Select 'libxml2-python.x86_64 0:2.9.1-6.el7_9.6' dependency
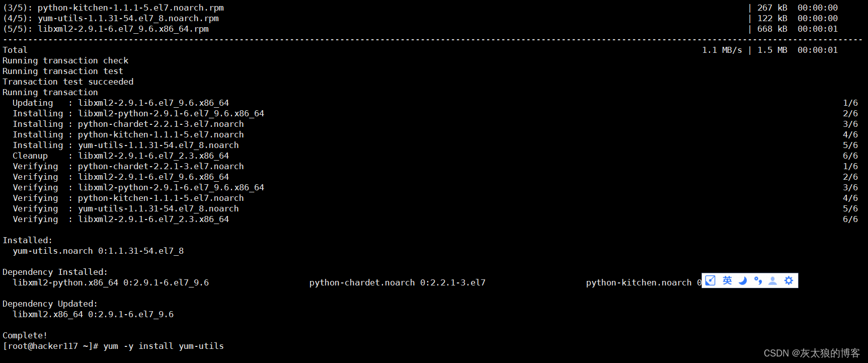 111,282
